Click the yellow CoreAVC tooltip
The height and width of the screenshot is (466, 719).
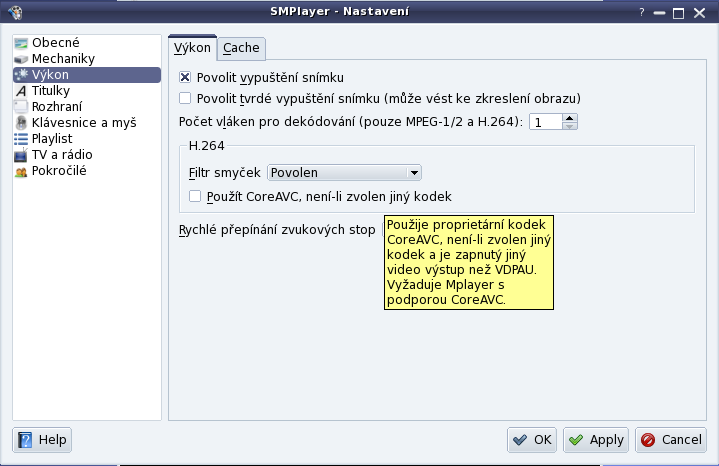click(469, 262)
